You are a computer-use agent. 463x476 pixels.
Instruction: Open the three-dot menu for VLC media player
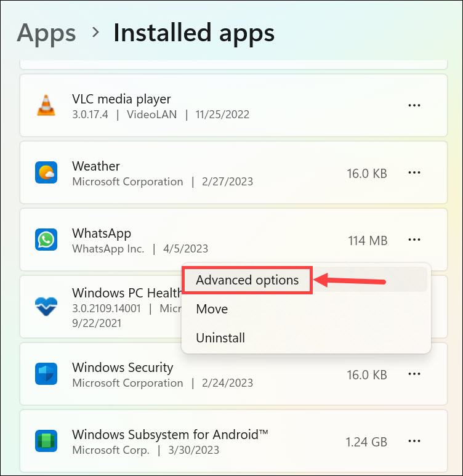point(414,105)
